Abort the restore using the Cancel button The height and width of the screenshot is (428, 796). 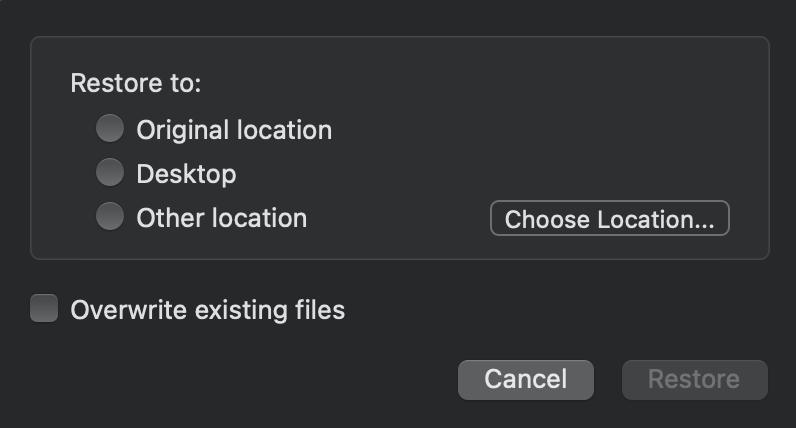pos(525,379)
